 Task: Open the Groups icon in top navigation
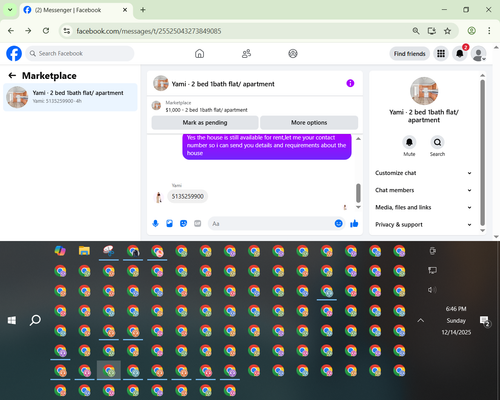coord(293,53)
